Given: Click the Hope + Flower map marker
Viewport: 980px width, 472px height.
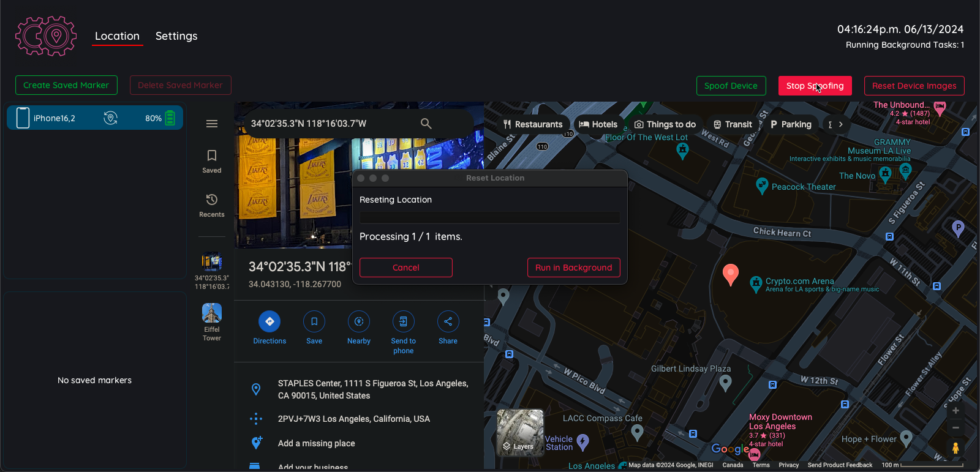Looking at the screenshot, I should [907, 438].
